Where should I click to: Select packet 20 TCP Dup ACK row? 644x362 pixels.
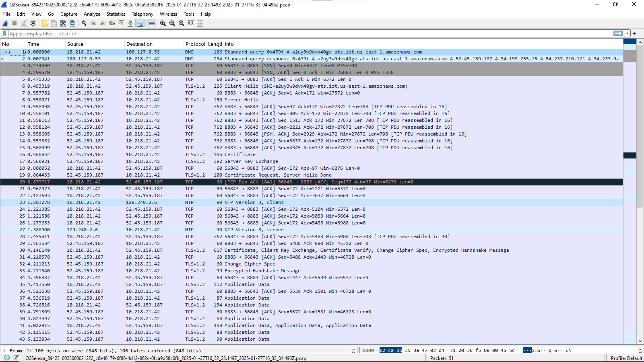[312, 182]
